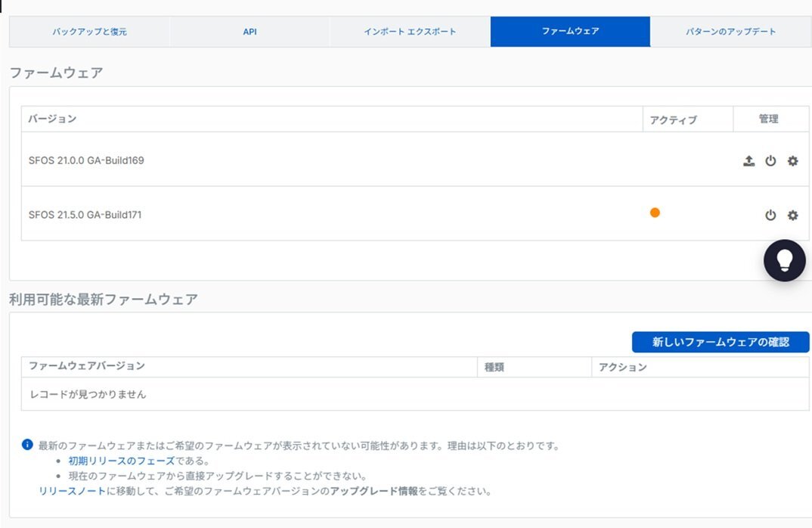Open the API tab
This screenshot has height=528, width=812.
pos(249,32)
